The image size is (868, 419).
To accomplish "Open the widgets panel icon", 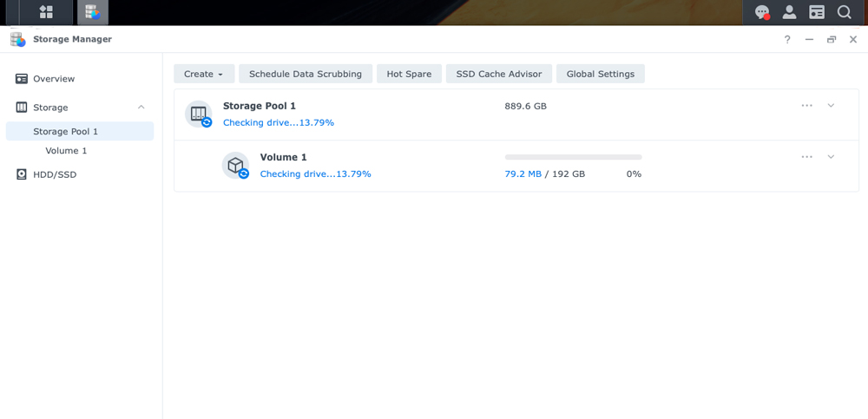I will (x=817, y=12).
